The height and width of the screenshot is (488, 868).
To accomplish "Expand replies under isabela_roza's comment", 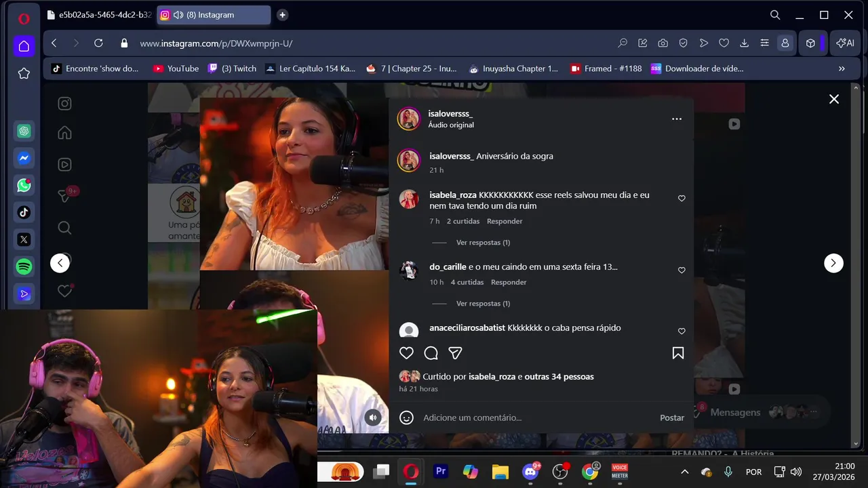I will click(483, 243).
